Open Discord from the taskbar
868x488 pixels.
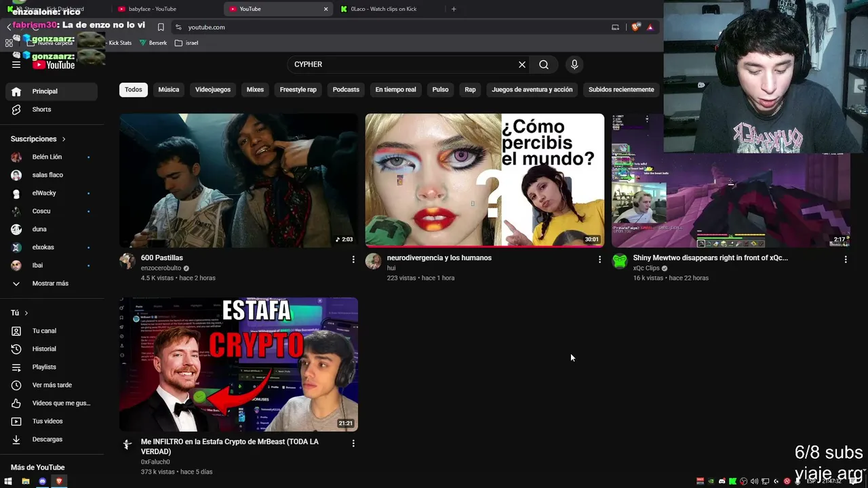click(x=42, y=481)
